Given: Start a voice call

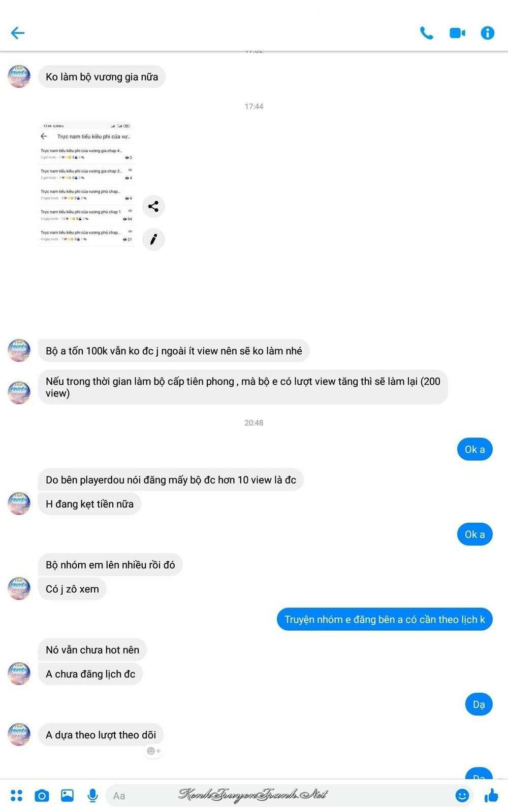Looking at the screenshot, I should [x=426, y=33].
